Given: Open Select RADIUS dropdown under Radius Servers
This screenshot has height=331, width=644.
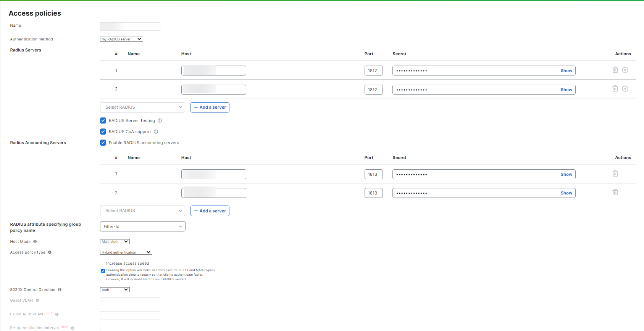Looking at the screenshot, I should (x=142, y=107).
